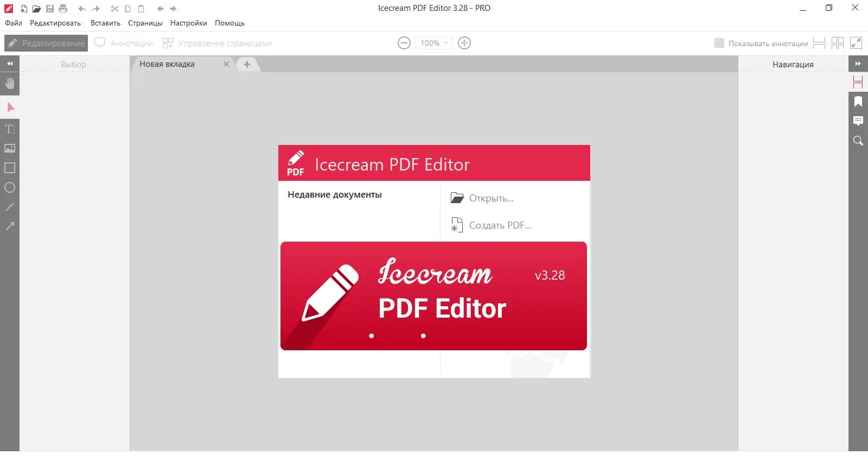Show page thumbnails in right sidebar

coord(858,82)
